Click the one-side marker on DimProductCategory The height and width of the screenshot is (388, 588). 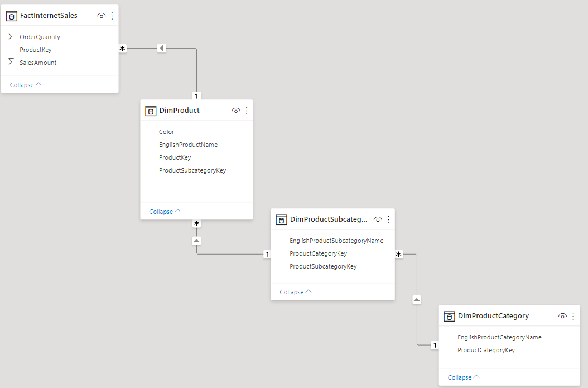tap(435, 345)
